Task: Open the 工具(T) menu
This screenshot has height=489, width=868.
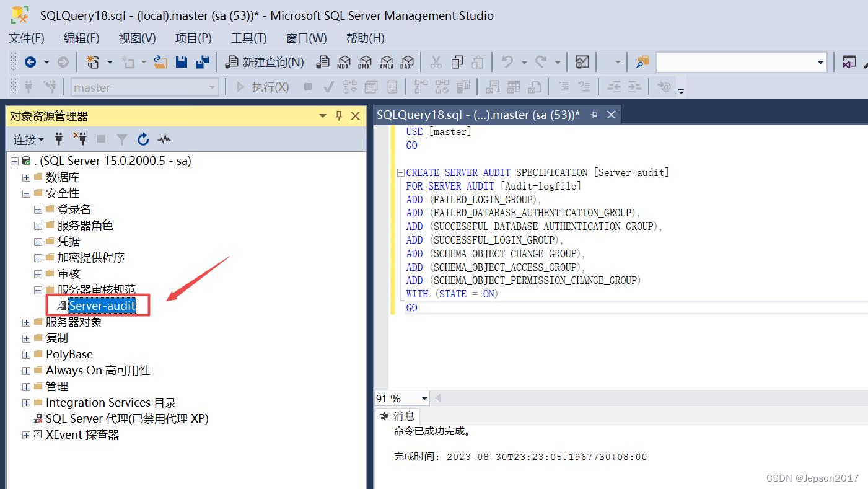Action: [x=248, y=38]
